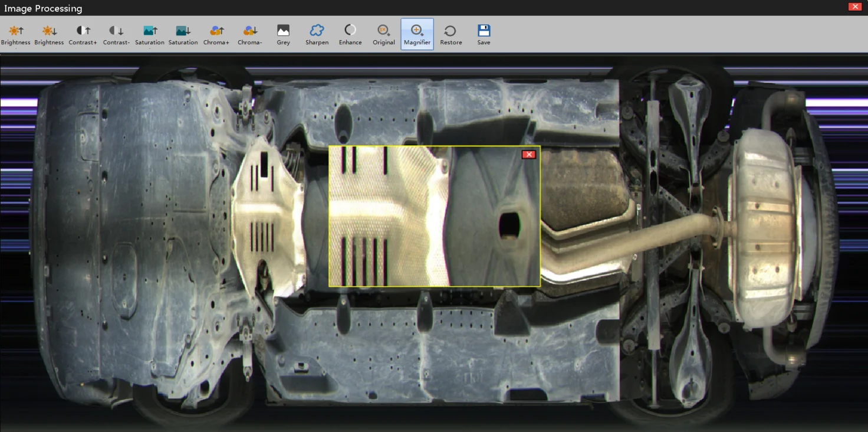This screenshot has width=868, height=432.
Task: Increase brightness with the up-arrow sun icon
Action: (x=16, y=34)
